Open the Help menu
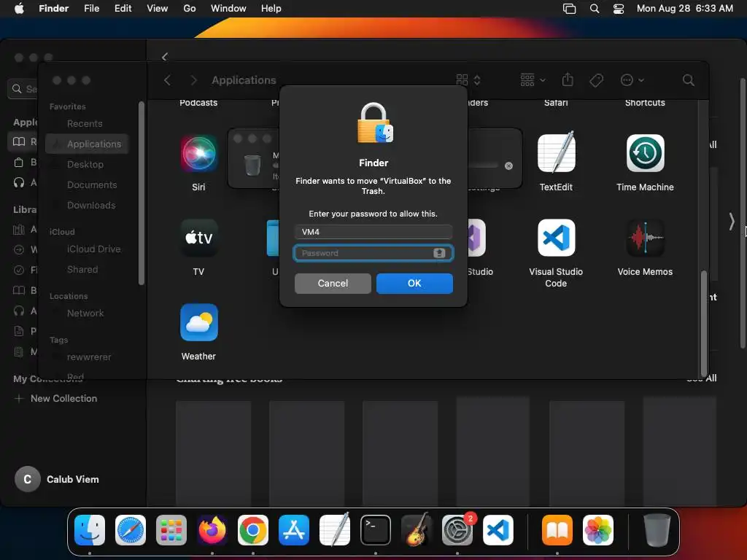Viewport: 747px width, 560px height. click(271, 9)
